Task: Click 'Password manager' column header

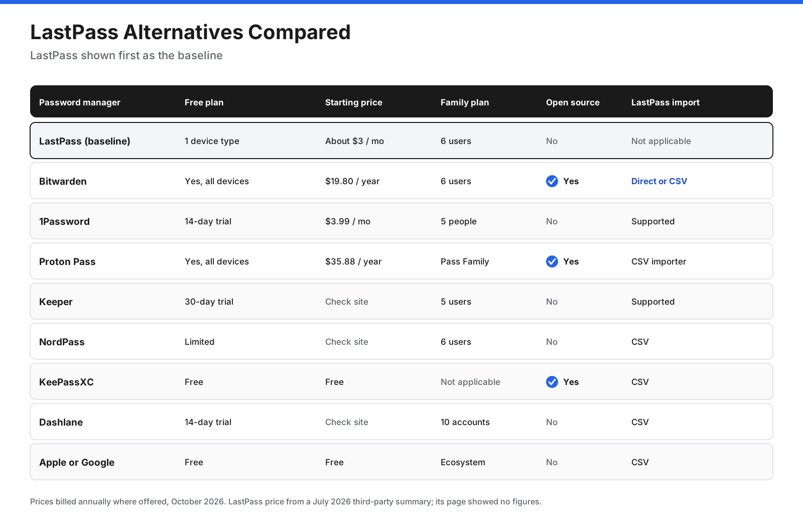Action: click(x=80, y=102)
